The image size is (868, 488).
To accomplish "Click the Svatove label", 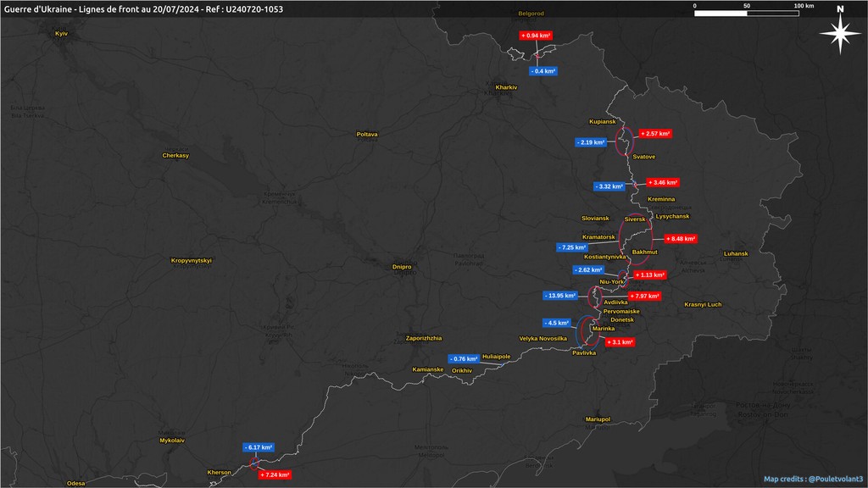I will coord(644,157).
